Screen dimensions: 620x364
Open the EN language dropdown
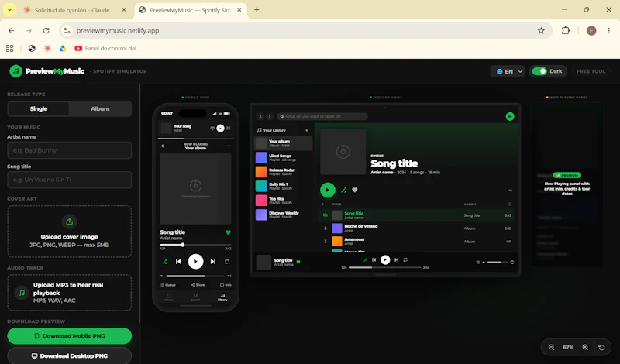tap(508, 71)
